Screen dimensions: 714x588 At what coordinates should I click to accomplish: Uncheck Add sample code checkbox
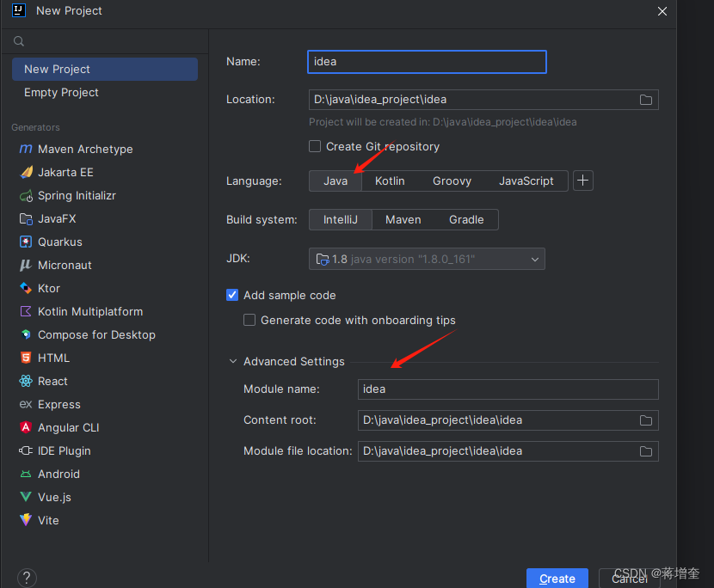click(x=232, y=295)
